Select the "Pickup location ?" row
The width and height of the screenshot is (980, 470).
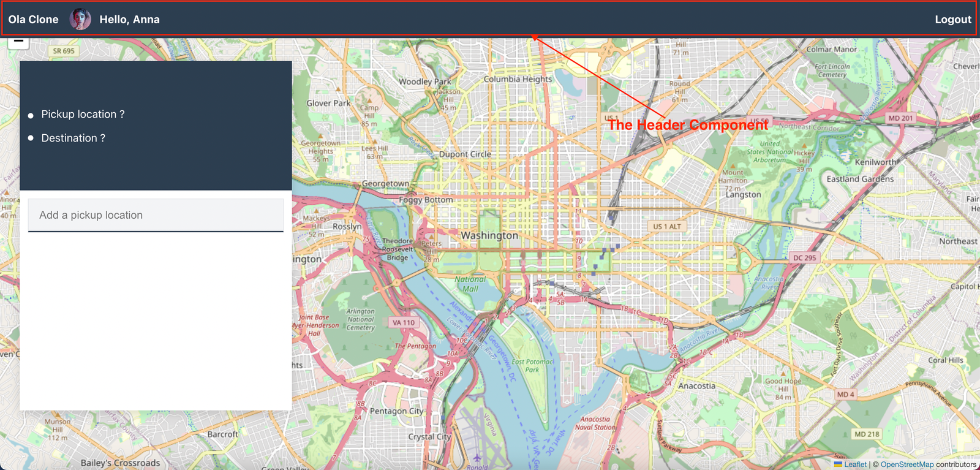point(83,115)
